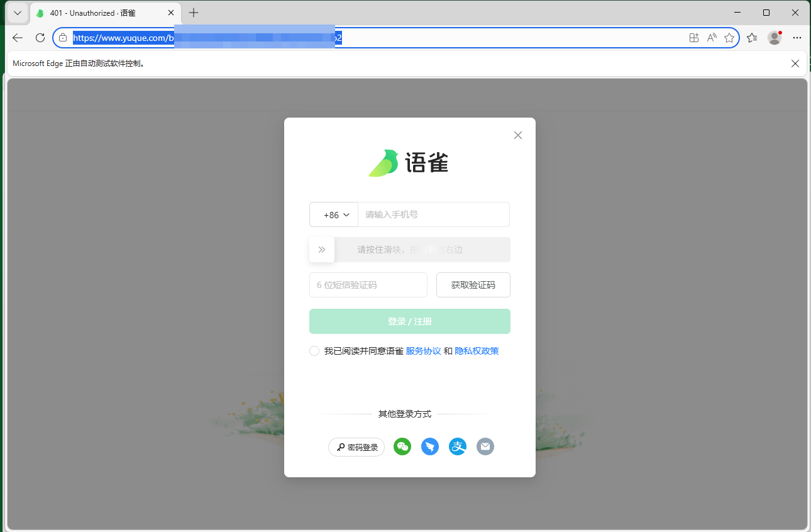Log in with the Alipay icon
Viewport: 811px width, 532px height.
pyautogui.click(x=458, y=446)
